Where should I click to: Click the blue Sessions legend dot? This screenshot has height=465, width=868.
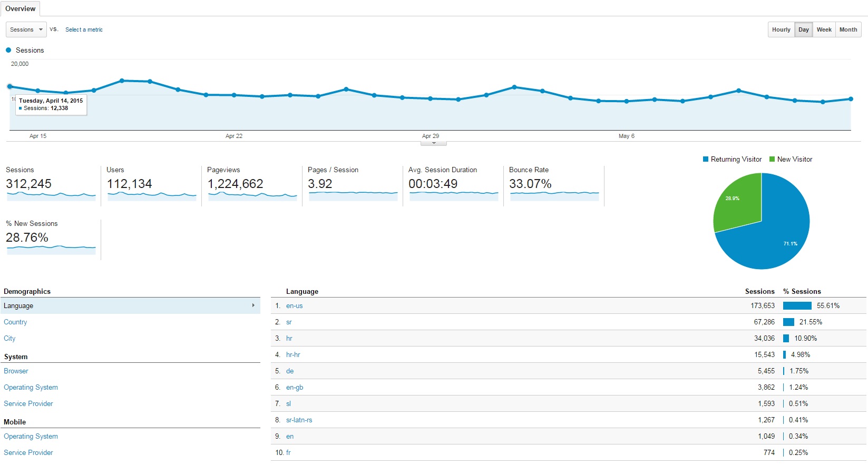point(8,50)
